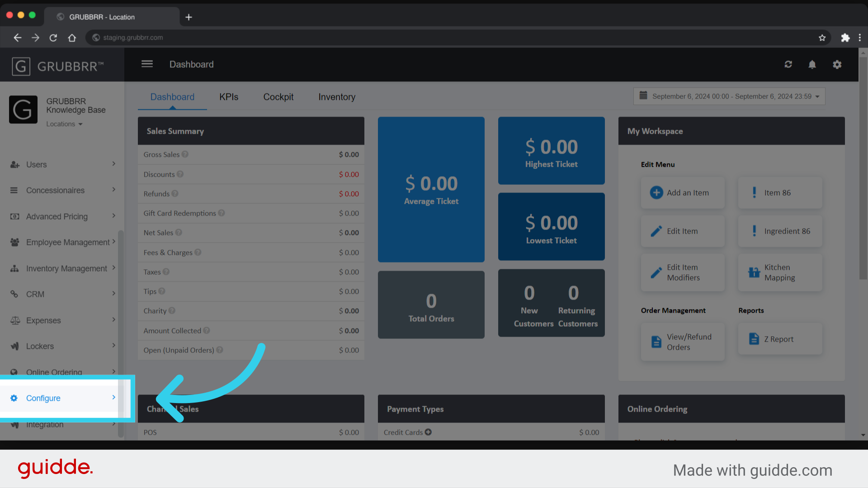Click the Charity help icon

coord(172,310)
